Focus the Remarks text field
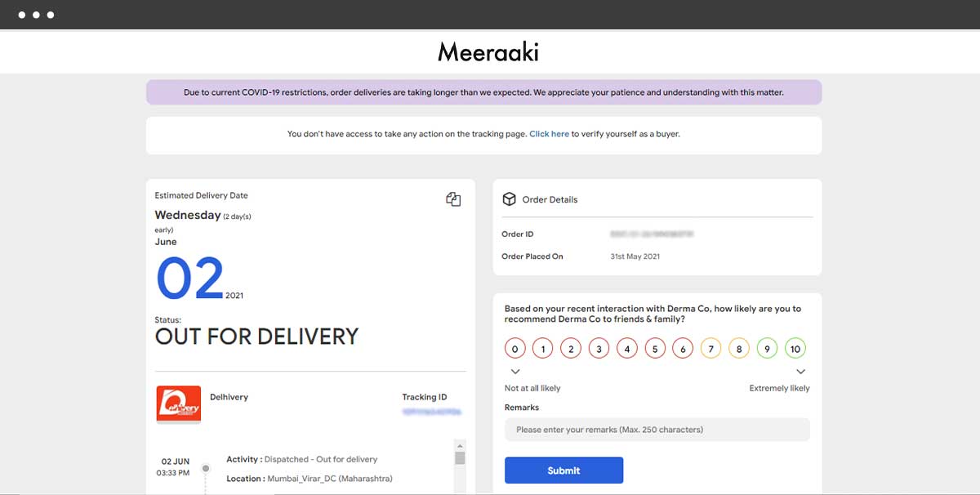The image size is (980, 495). pos(657,430)
